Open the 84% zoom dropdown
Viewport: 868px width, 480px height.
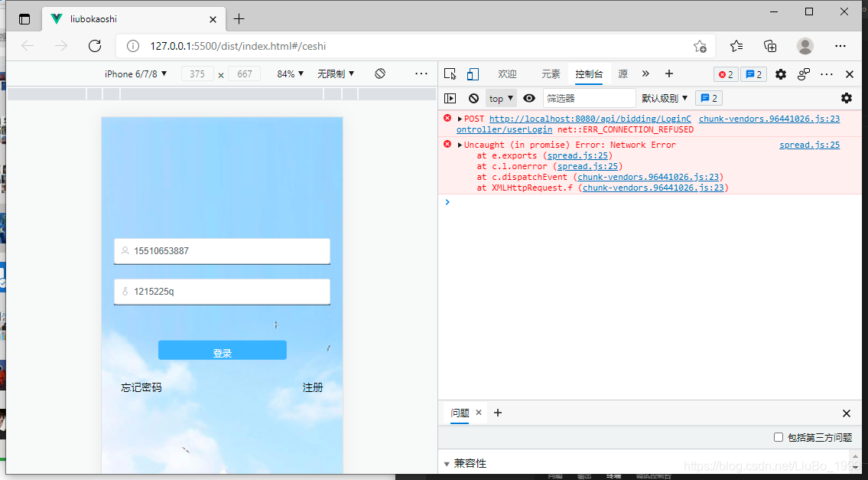click(x=291, y=73)
